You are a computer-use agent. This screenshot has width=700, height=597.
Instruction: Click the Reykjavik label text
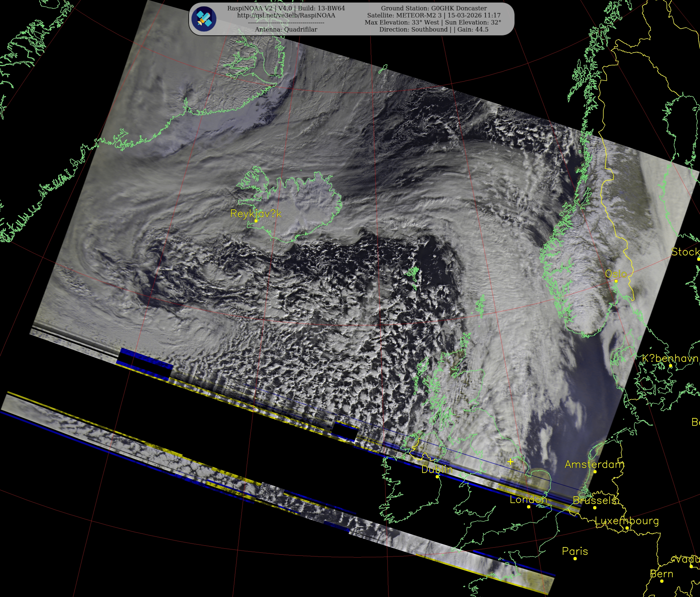255,214
